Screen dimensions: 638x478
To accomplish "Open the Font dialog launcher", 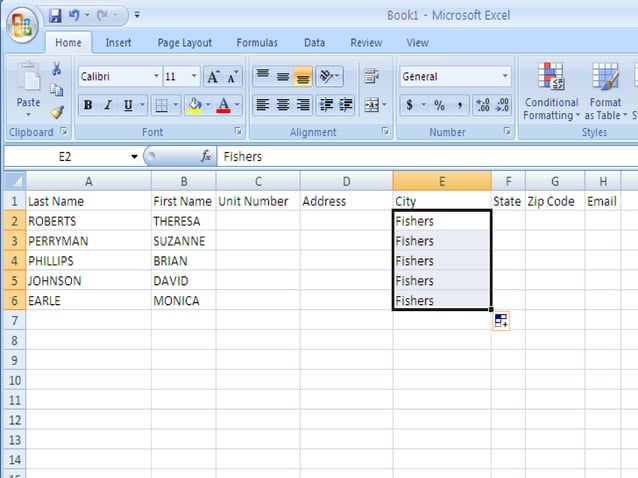I will tap(238, 131).
